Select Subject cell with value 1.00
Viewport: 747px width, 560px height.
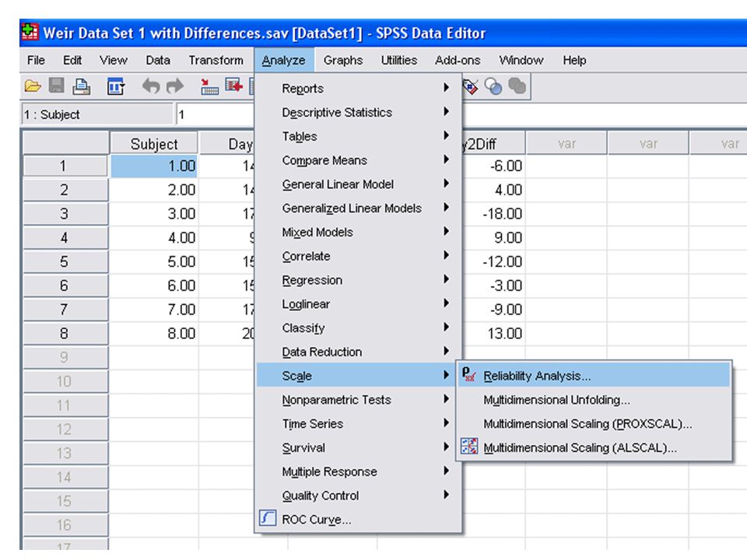pyautogui.click(x=154, y=166)
